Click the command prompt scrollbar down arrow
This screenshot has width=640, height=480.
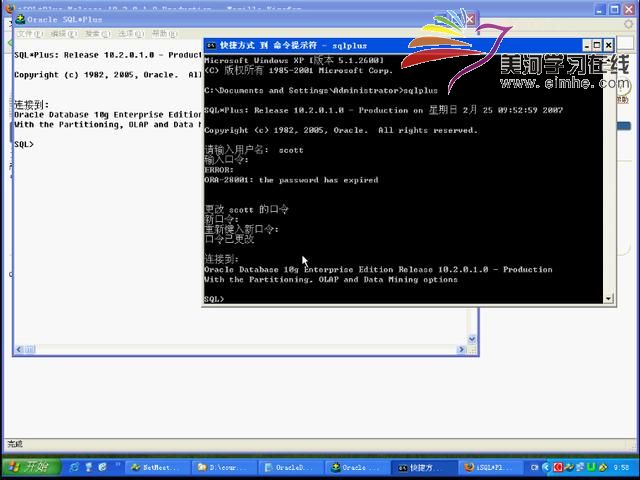[609, 299]
